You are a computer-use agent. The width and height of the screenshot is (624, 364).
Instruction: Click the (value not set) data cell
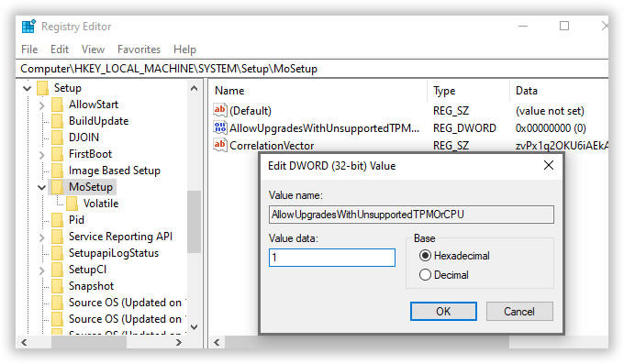(550, 111)
